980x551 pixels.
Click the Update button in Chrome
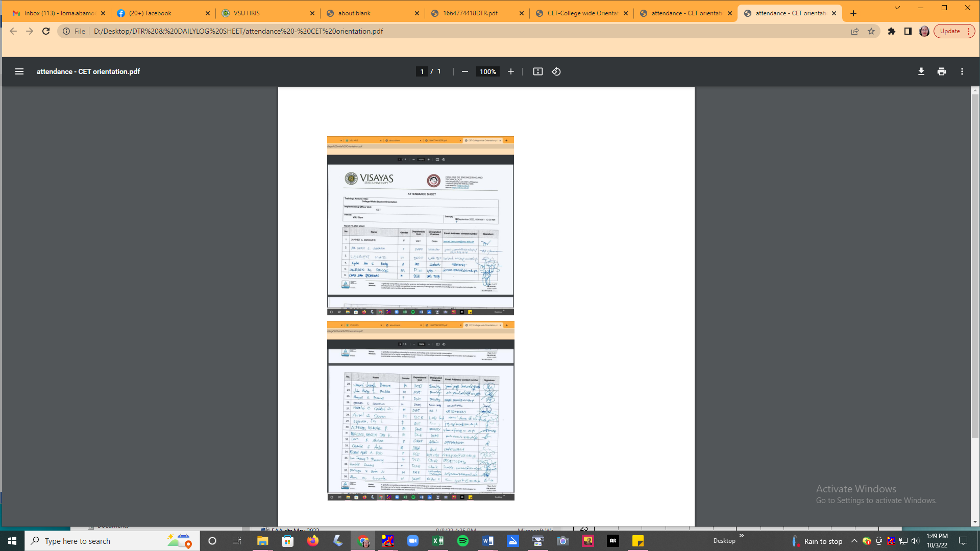[953, 31]
